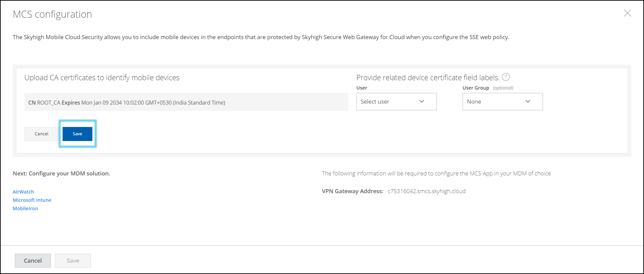644x274 pixels.
Task: Click the Next: Configure your MDM solution heading
Action: pos(61,173)
